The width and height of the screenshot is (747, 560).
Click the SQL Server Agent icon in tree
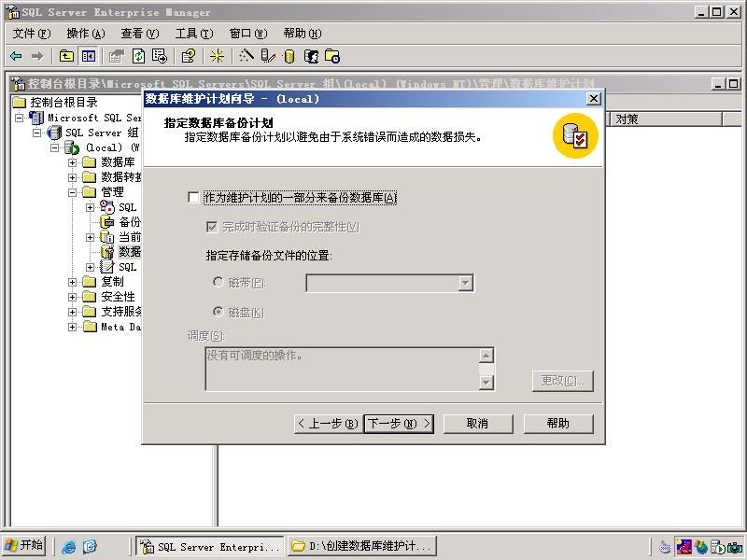pos(107,207)
